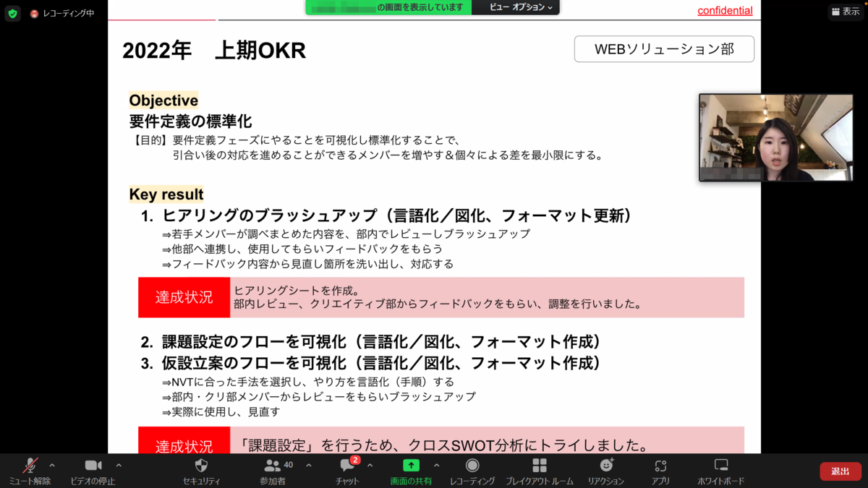
Task: Click key result 3 仮設立案のフロー line
Action: tap(371, 363)
